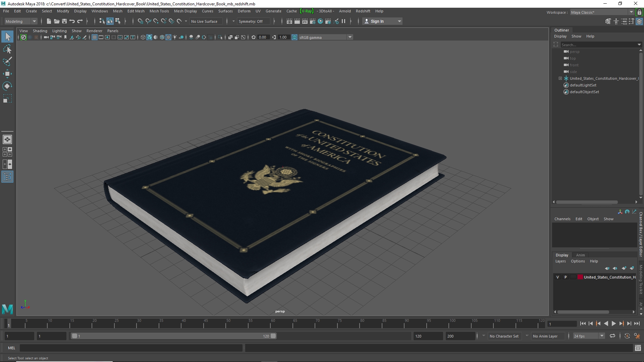Click the red layer color swatch
Screen dimensions: 644x362
coord(580,277)
